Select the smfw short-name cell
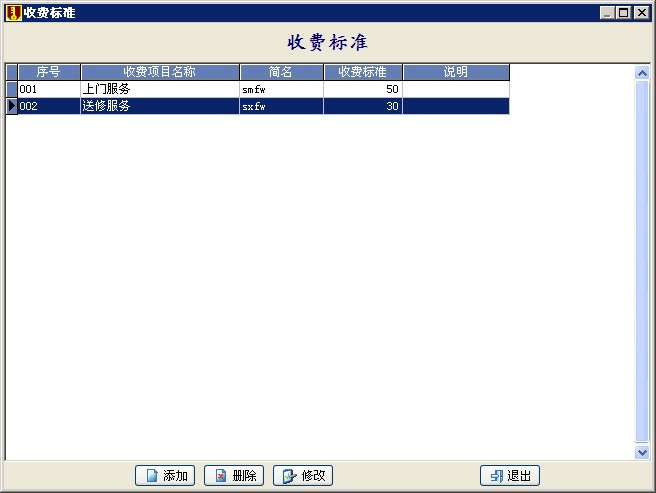 [x=281, y=89]
